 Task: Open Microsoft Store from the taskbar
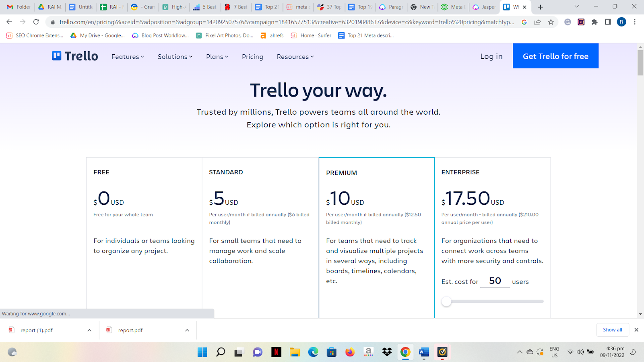(x=331, y=352)
